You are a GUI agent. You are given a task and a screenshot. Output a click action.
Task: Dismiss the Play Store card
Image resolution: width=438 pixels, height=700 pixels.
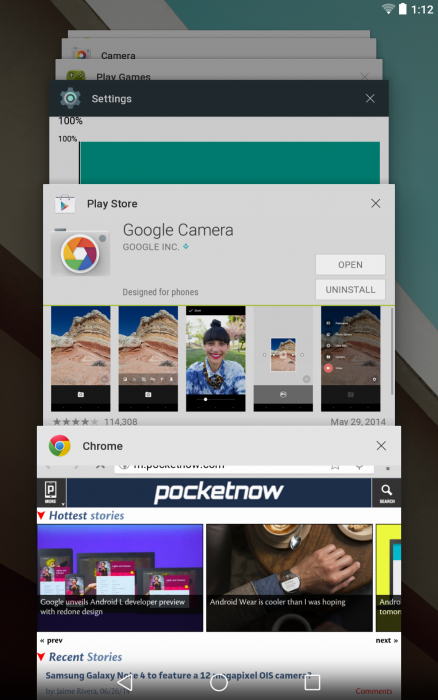[375, 204]
